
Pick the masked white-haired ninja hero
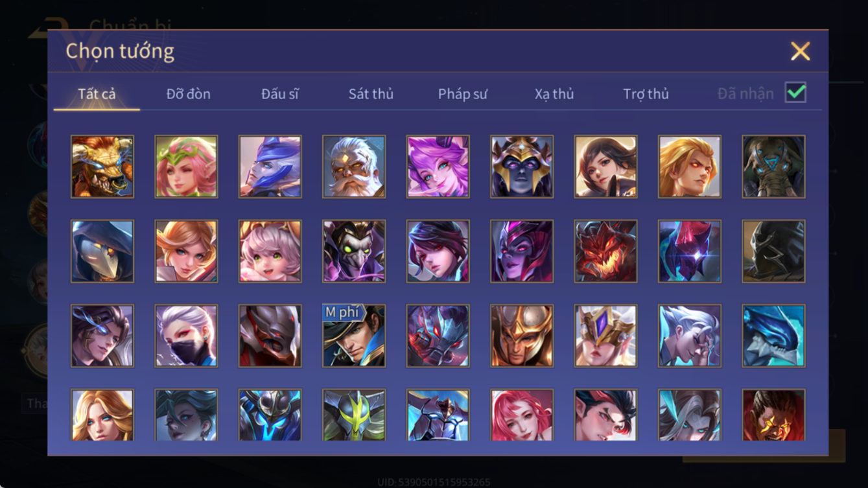pos(186,336)
